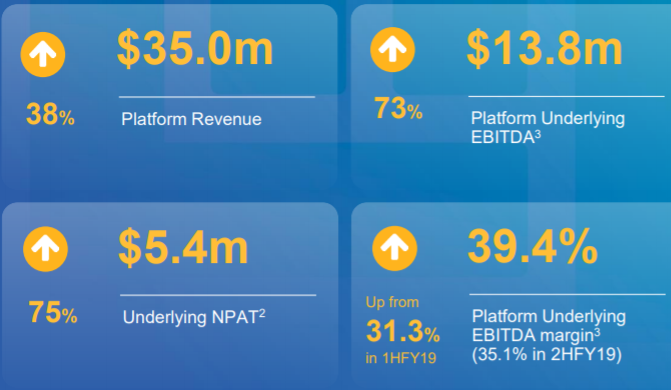The height and width of the screenshot is (390, 671).
Task: Click footnote 3 superscript after EBITDA
Action: (x=538, y=134)
